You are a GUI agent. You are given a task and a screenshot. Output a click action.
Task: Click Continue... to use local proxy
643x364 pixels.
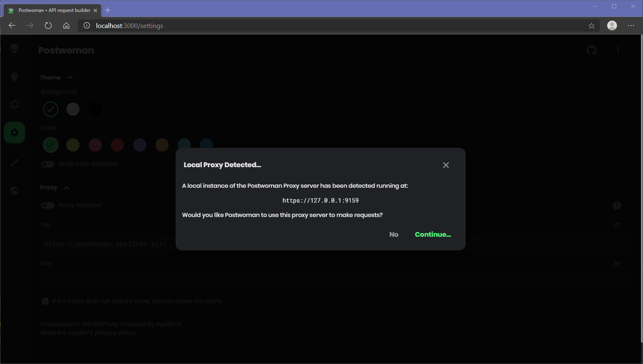coord(433,234)
